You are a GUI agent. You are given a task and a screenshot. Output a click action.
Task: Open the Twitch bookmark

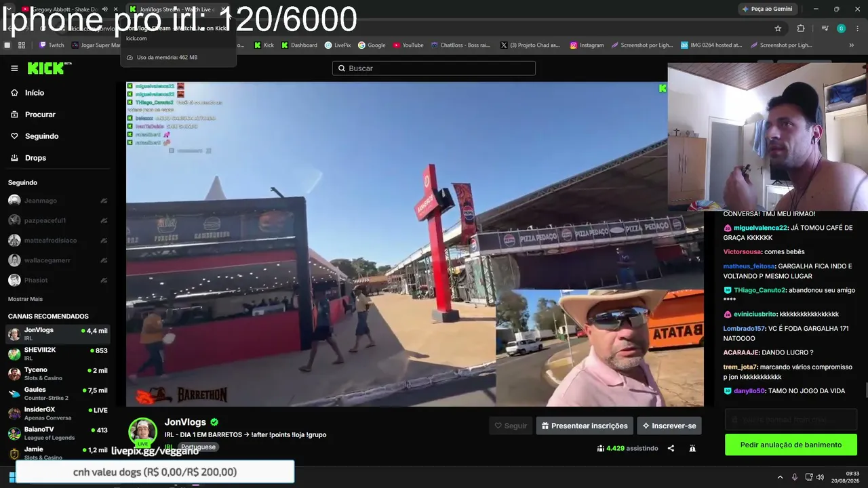click(52, 45)
